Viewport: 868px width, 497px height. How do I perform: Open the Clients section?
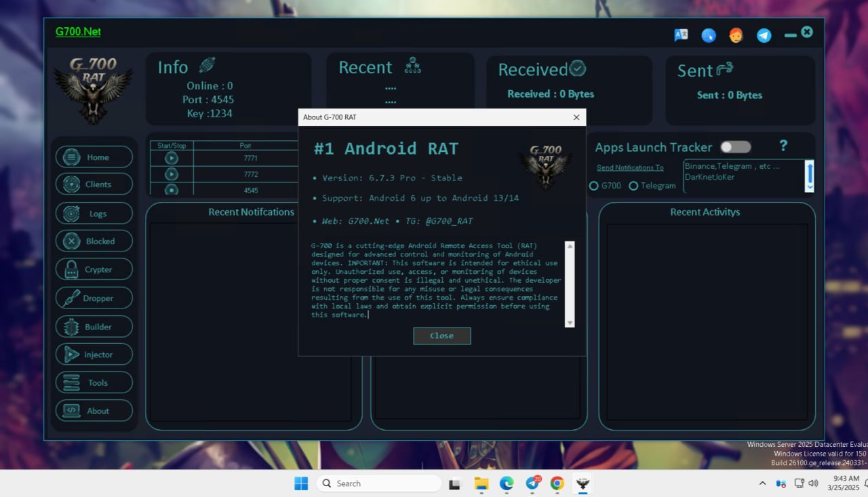pyautogui.click(x=94, y=184)
